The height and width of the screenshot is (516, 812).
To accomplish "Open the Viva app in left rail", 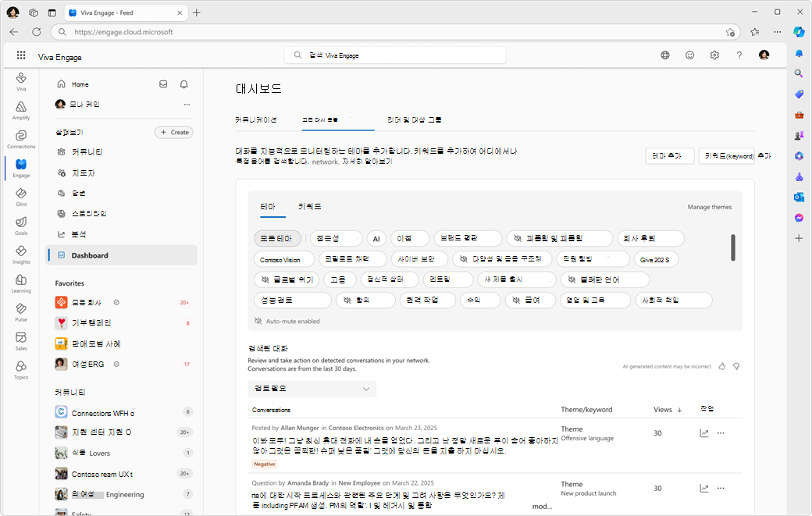I will click(21, 81).
